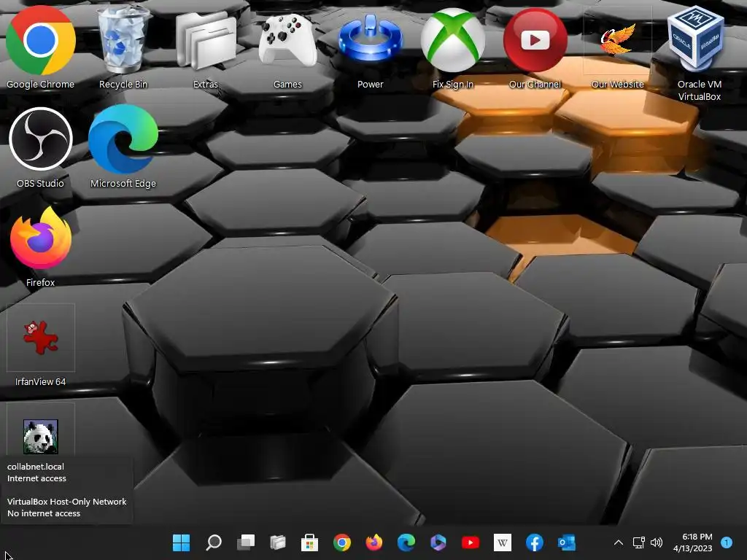Open Outlook from the taskbar
The width and height of the screenshot is (747, 560).
567,542
